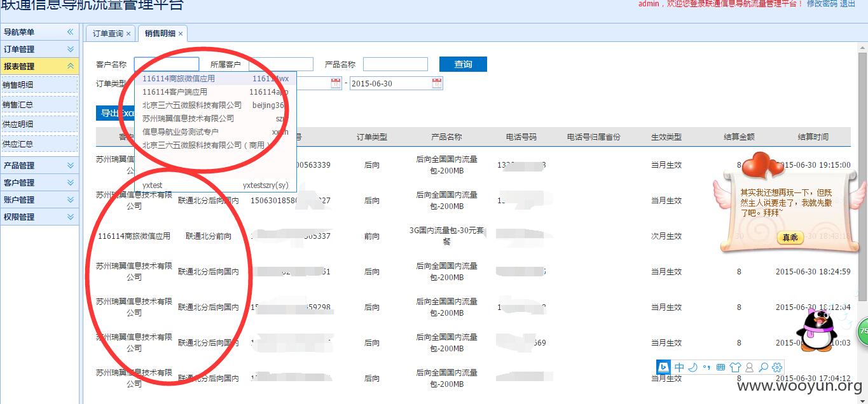
Task: Open IME settings gear icon
Action: pos(776,367)
